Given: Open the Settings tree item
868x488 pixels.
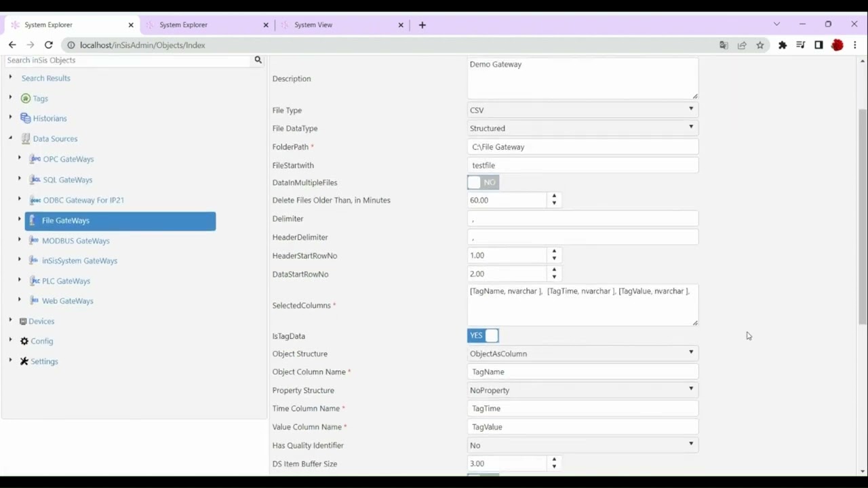Looking at the screenshot, I should tap(44, 361).
